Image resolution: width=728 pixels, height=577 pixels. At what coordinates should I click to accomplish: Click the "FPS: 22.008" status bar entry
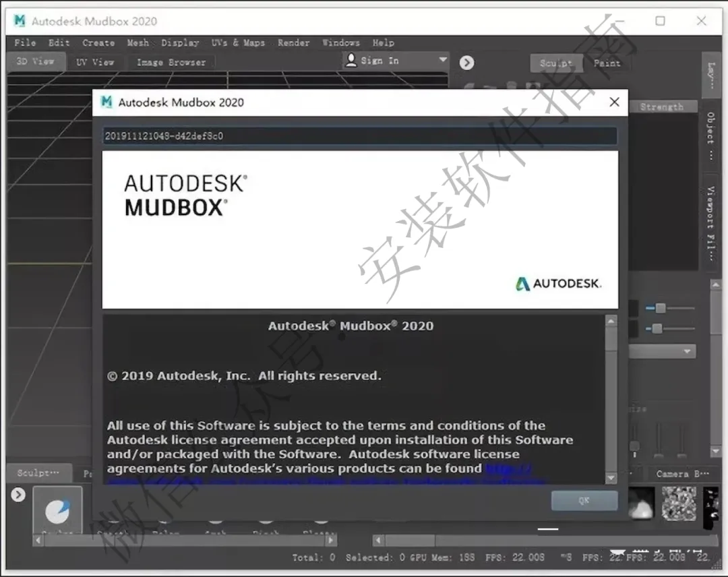pos(515,557)
